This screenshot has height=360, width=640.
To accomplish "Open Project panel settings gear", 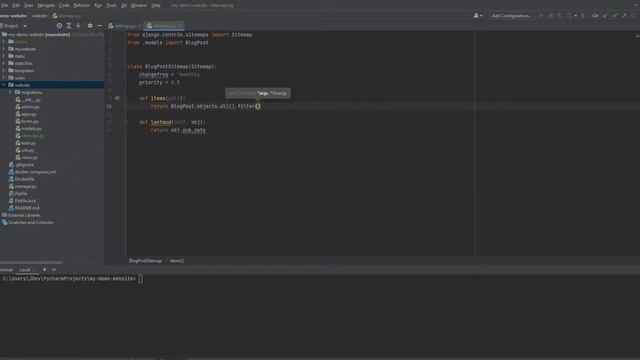I will click(x=90, y=26).
